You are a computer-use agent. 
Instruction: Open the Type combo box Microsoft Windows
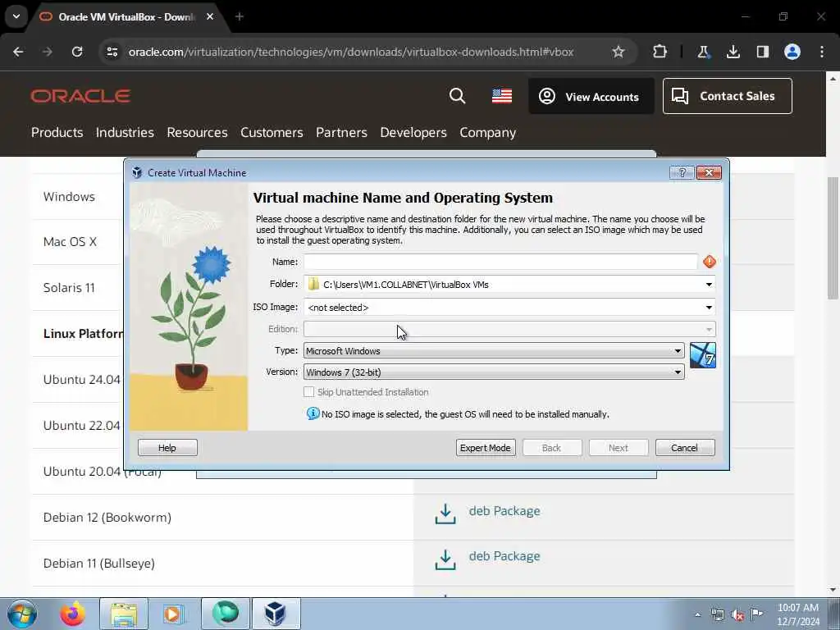pos(493,351)
